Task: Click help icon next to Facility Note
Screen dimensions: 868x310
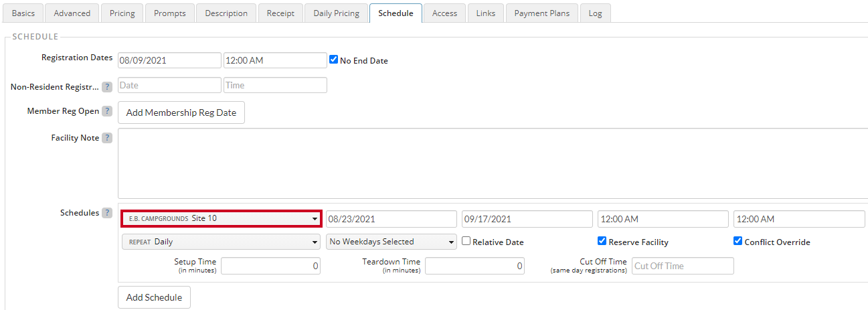Action: pos(107,138)
